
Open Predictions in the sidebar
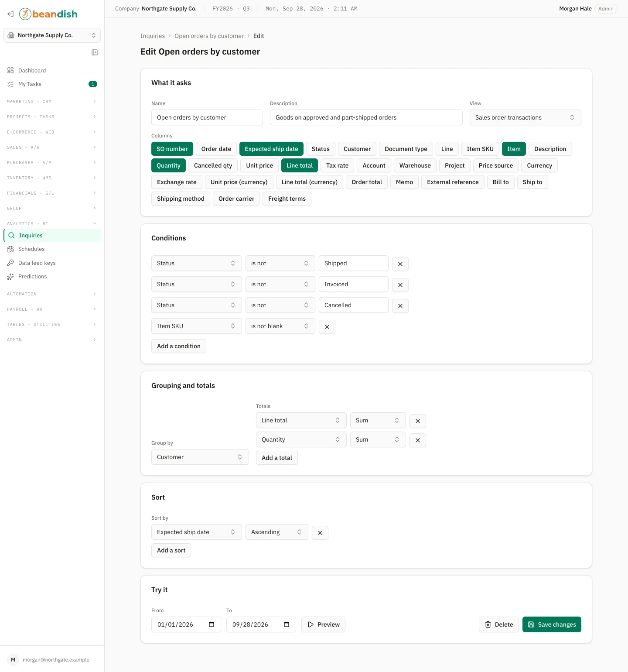click(x=52, y=276)
